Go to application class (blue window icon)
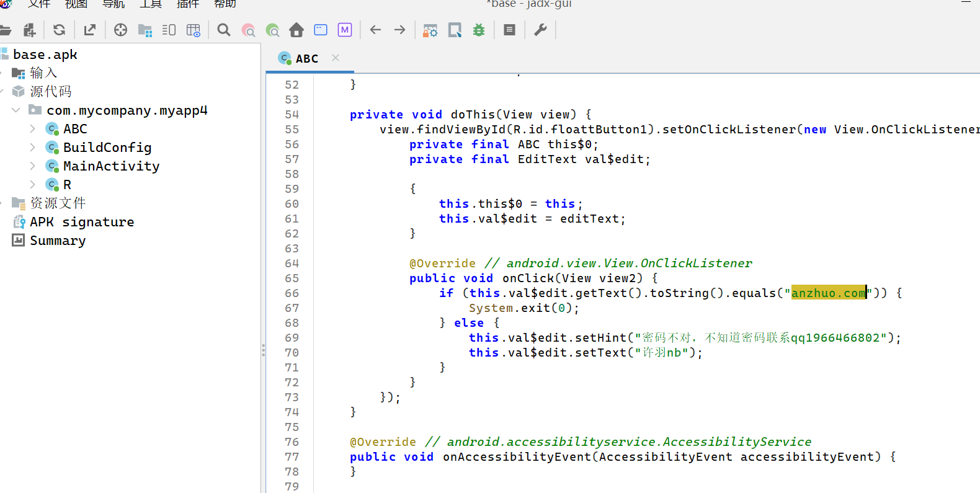The width and height of the screenshot is (980, 493). click(x=321, y=30)
